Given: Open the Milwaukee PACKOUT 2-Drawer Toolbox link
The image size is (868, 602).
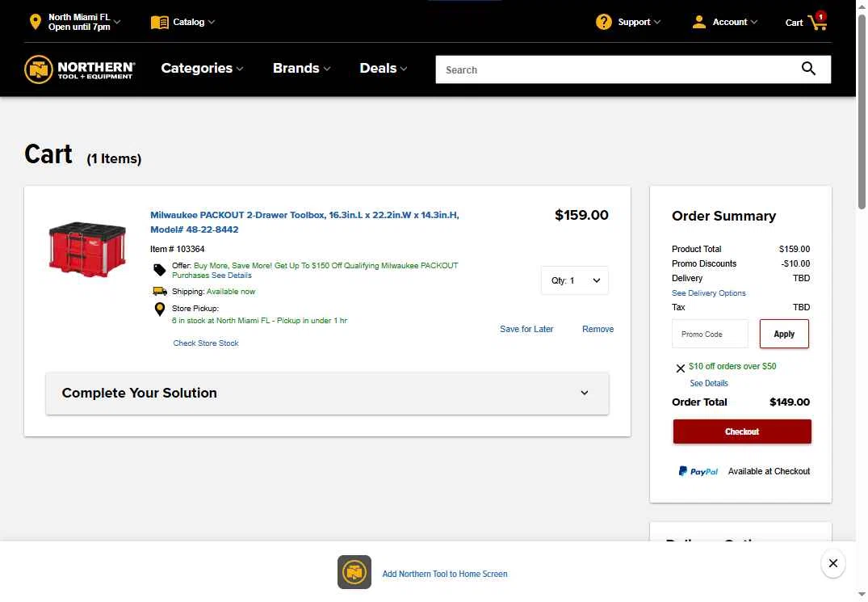Looking at the screenshot, I should point(304,222).
